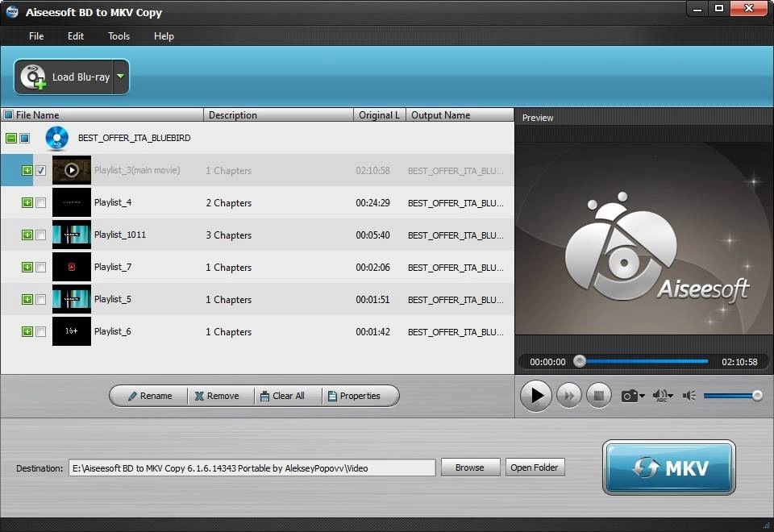This screenshot has height=532, width=774.
Task: Collapse the BEST_OFFER_ITA_BLUEBIRD disc tree
Action: 10,138
